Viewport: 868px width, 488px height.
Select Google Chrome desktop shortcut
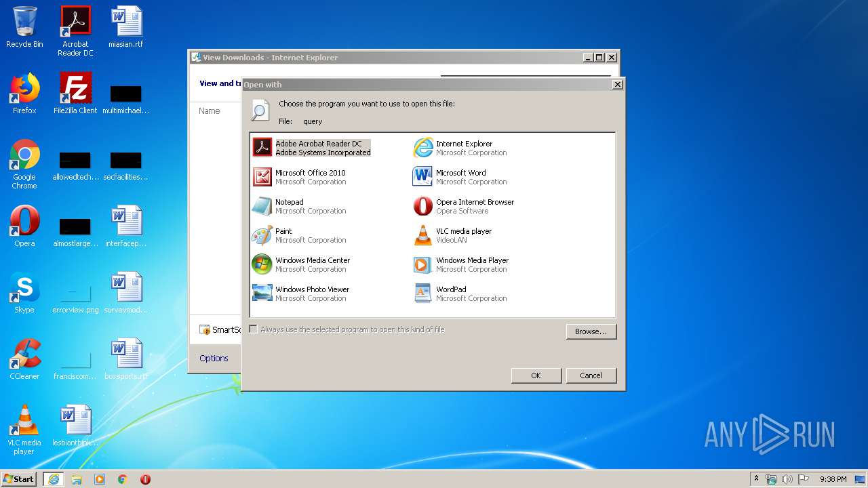24,164
